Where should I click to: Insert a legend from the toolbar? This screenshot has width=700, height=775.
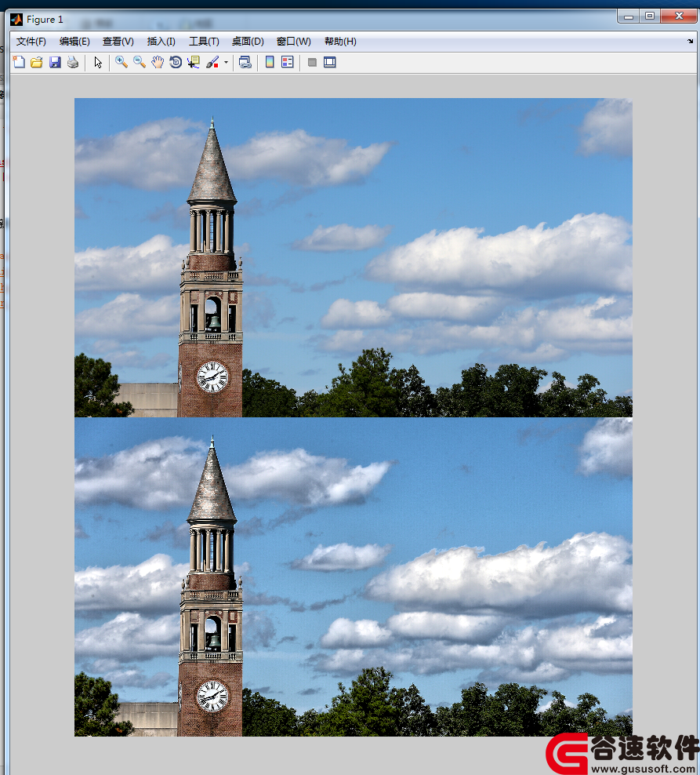[x=288, y=62]
